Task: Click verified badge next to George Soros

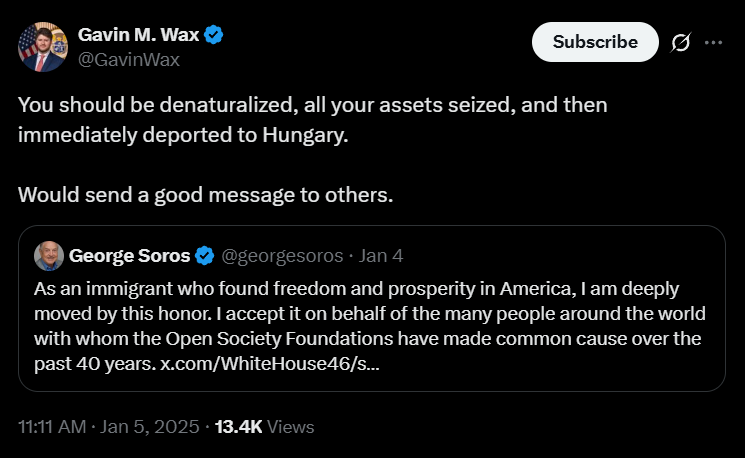Action: 204,255
